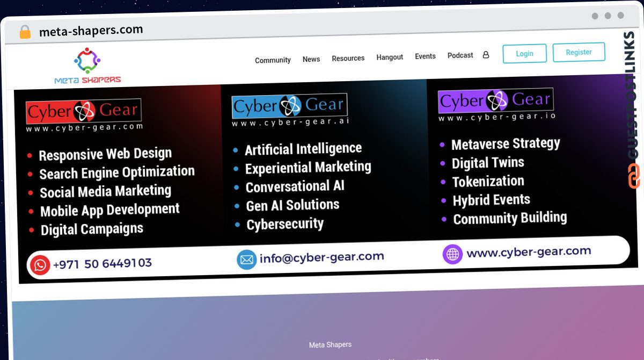Click the Tokenization text
644x360 pixels.
tap(488, 182)
